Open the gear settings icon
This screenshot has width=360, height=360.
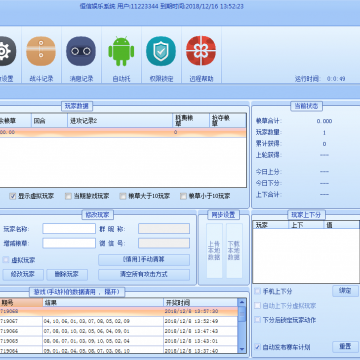pyautogui.click(x=6, y=51)
